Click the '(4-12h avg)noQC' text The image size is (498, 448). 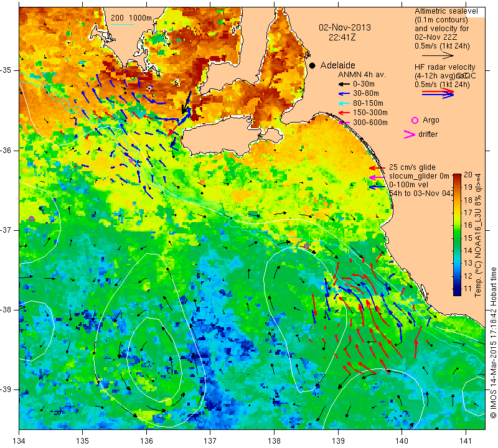[x=445, y=76]
